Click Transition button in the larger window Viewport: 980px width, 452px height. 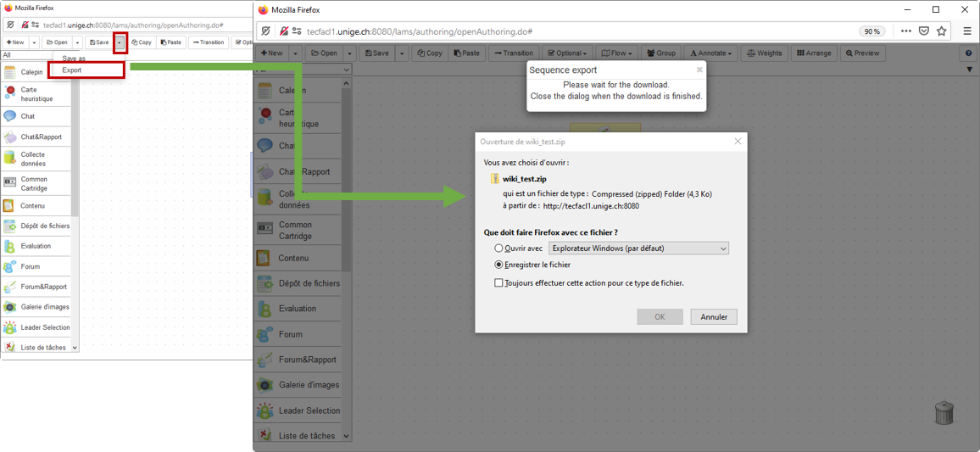514,53
